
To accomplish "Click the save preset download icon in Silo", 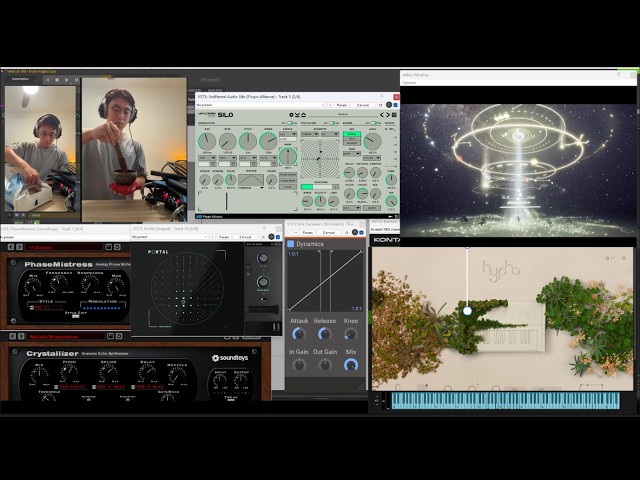I will pyautogui.click(x=297, y=115).
